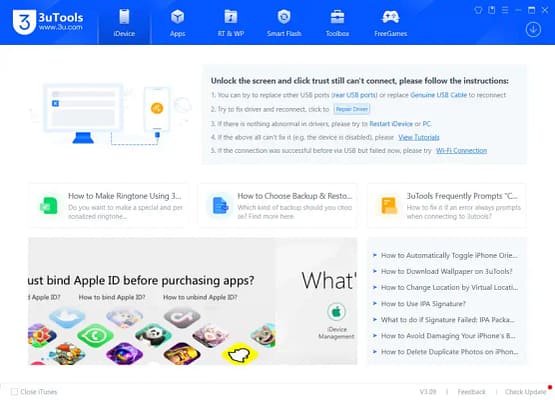
Task: Open the Toolbox tab
Action: [x=337, y=23]
